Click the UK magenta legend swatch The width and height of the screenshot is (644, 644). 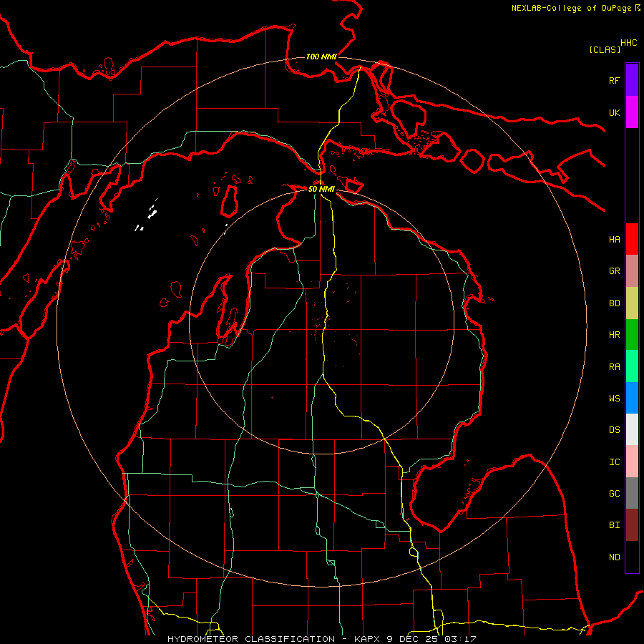[x=632, y=112]
